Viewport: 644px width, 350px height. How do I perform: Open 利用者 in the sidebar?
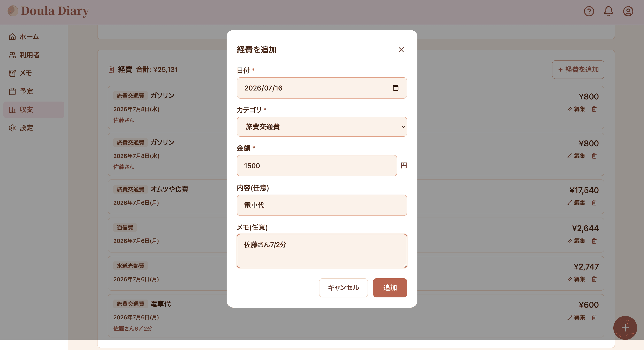(34, 55)
